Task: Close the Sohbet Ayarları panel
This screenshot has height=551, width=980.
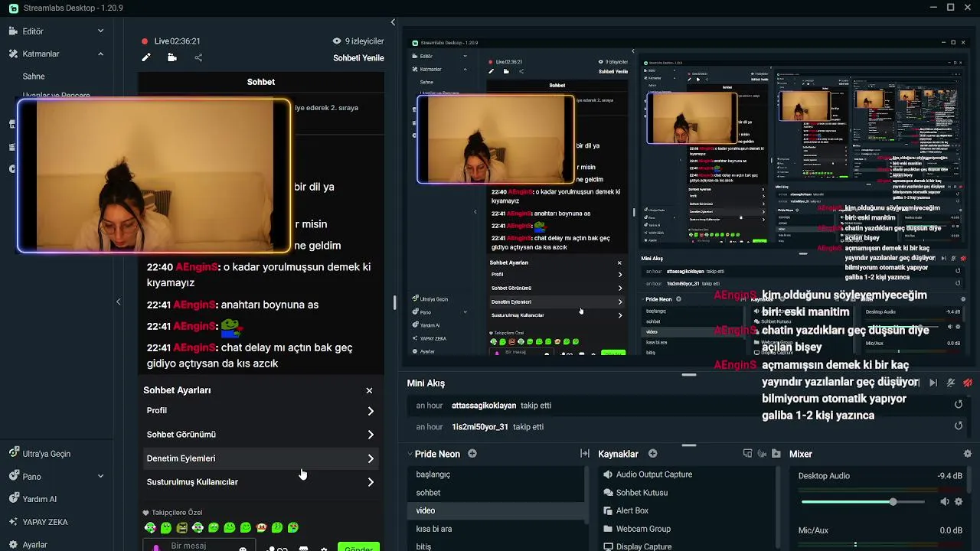Action: 369,390
